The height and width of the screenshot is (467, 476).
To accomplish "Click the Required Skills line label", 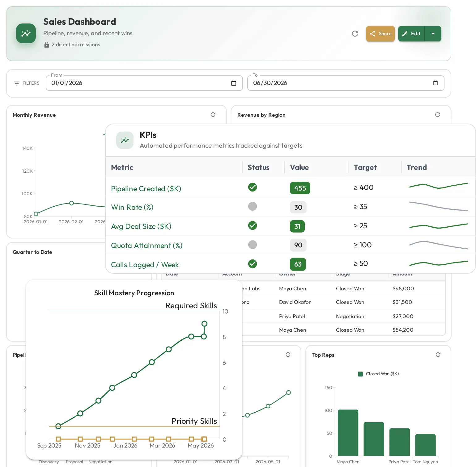I will [x=191, y=306].
